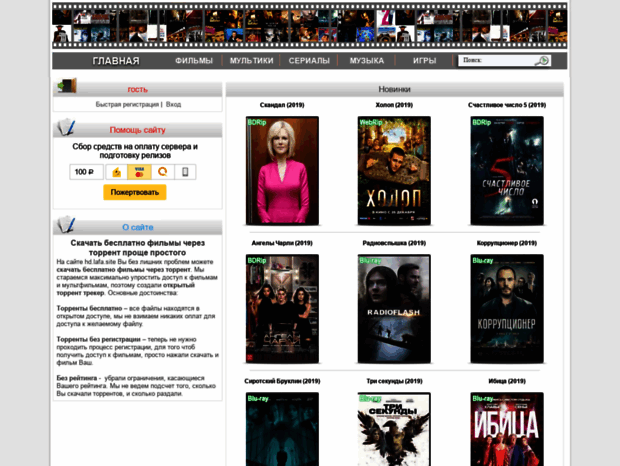Open the Быстрая регистрация link

(x=127, y=104)
